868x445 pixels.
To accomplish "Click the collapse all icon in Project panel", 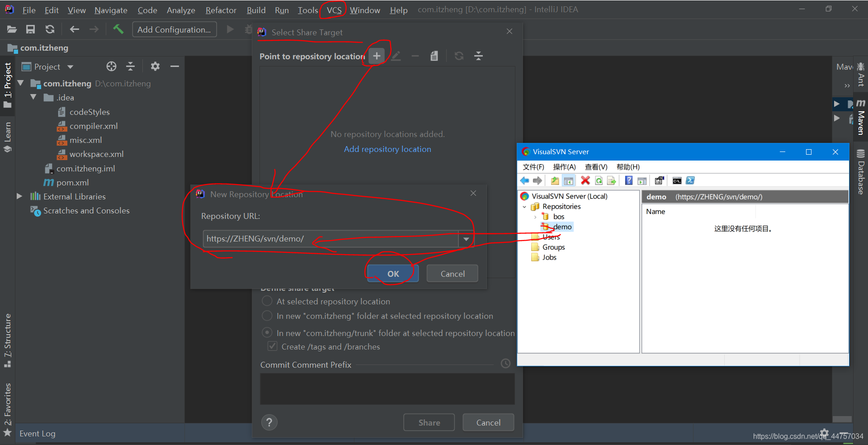I will tap(130, 66).
